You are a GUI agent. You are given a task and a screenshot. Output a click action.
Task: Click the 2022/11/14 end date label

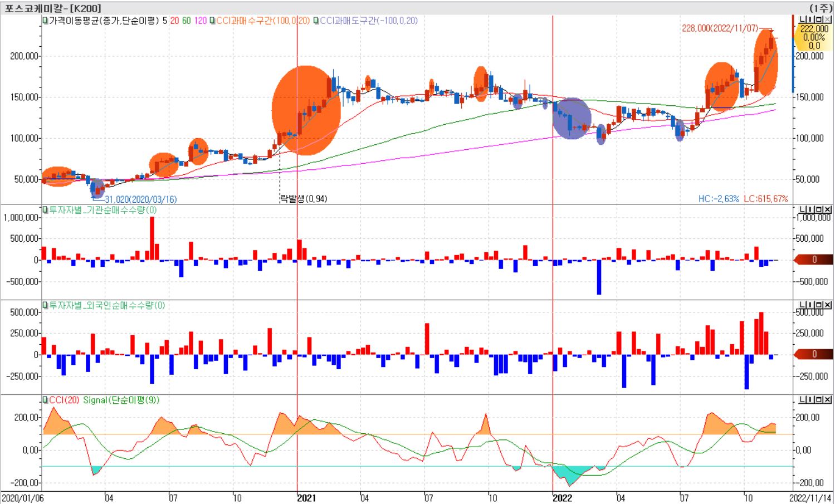810,498
